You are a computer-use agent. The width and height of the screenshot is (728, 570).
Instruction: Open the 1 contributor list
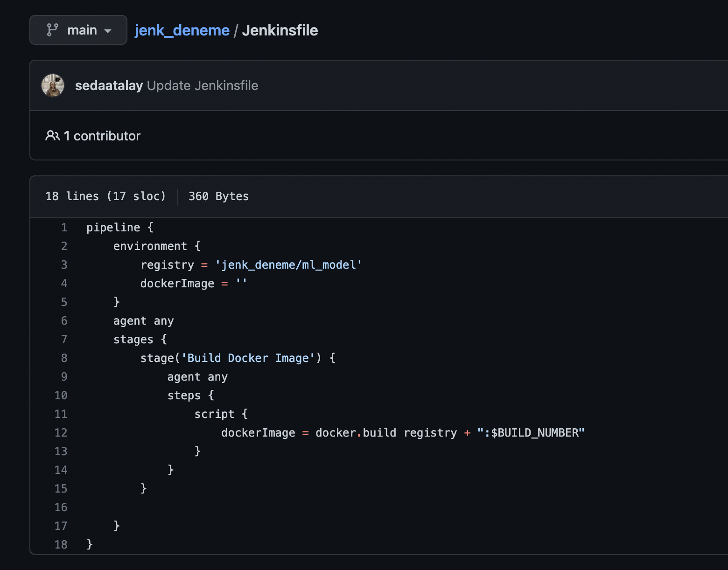pos(102,136)
